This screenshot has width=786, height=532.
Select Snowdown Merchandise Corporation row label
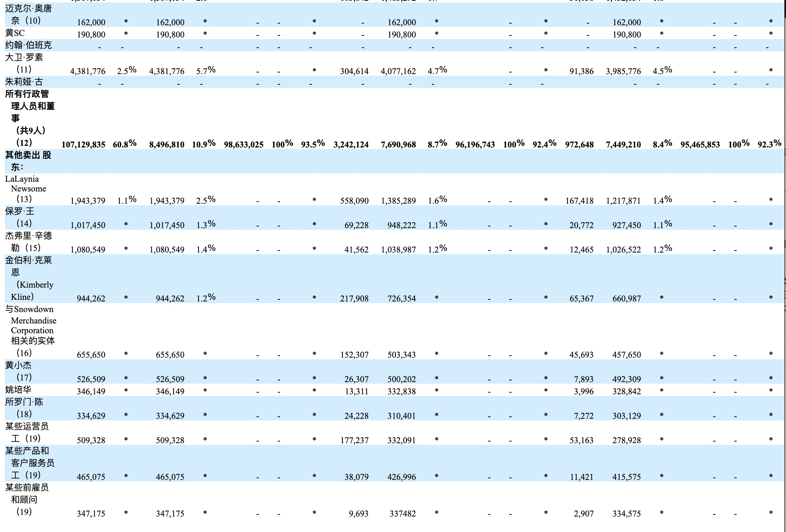pos(31,331)
